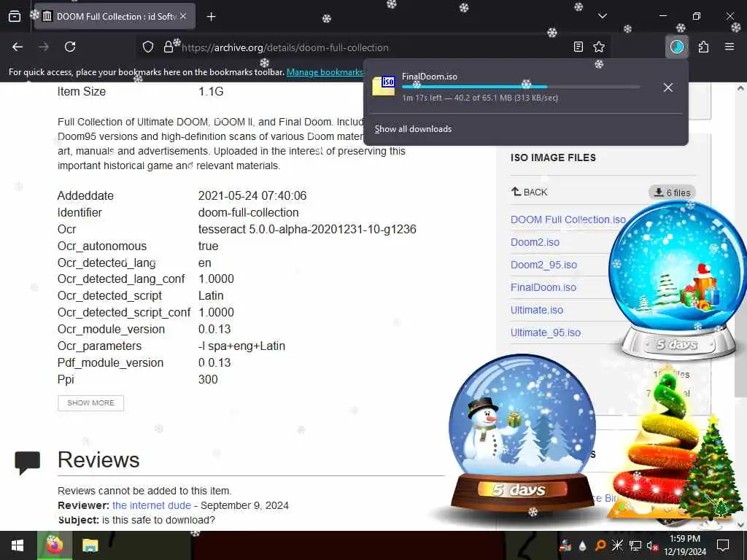Click the Addeddate value 2021-05-24 07:40:06
Screen dimensions: 747x560
[252, 195]
